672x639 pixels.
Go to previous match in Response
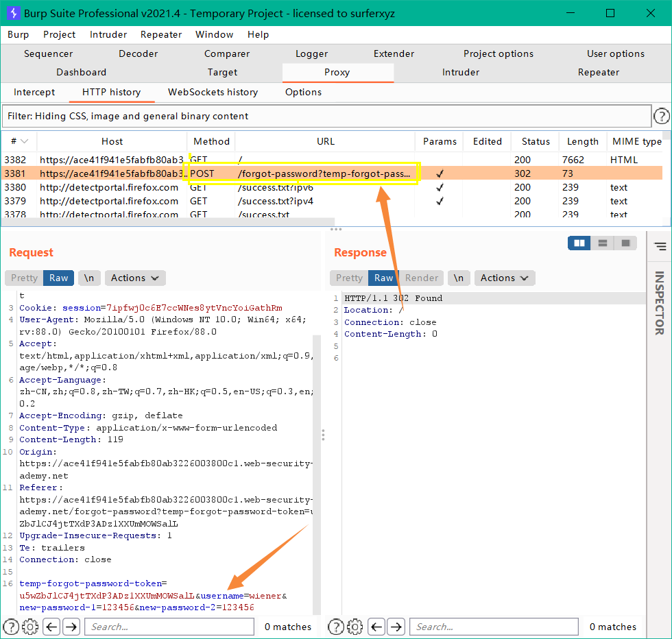pyautogui.click(x=376, y=627)
